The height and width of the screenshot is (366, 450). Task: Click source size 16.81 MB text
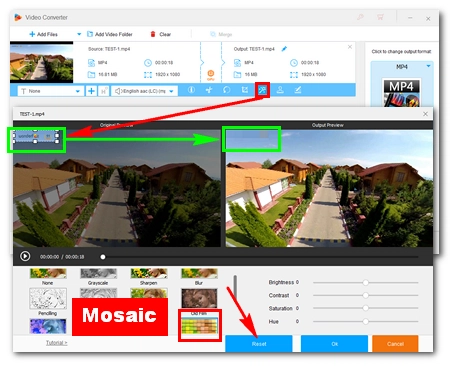[108, 75]
